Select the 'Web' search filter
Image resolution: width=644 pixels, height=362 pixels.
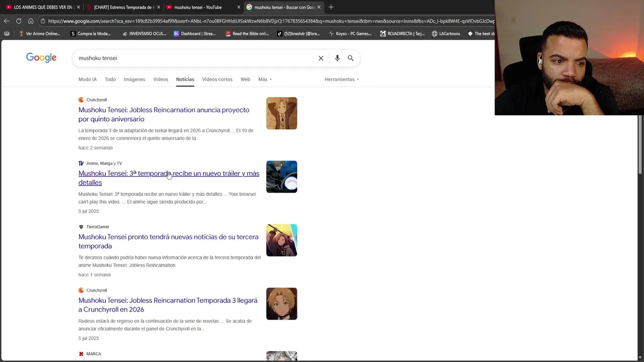click(x=246, y=79)
